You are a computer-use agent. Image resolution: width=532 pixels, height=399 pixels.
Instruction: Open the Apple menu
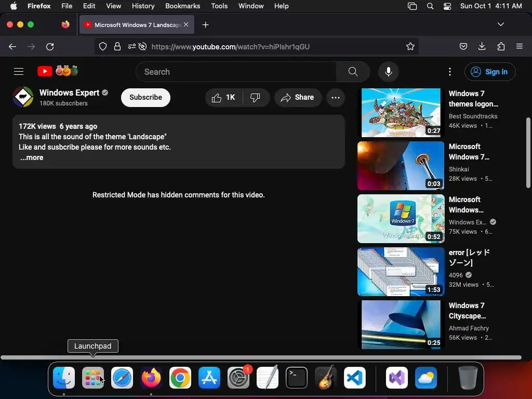click(14, 6)
